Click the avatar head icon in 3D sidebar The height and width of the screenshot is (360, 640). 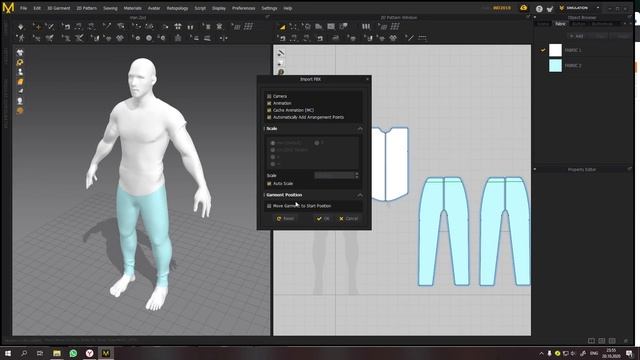click(x=20, y=101)
